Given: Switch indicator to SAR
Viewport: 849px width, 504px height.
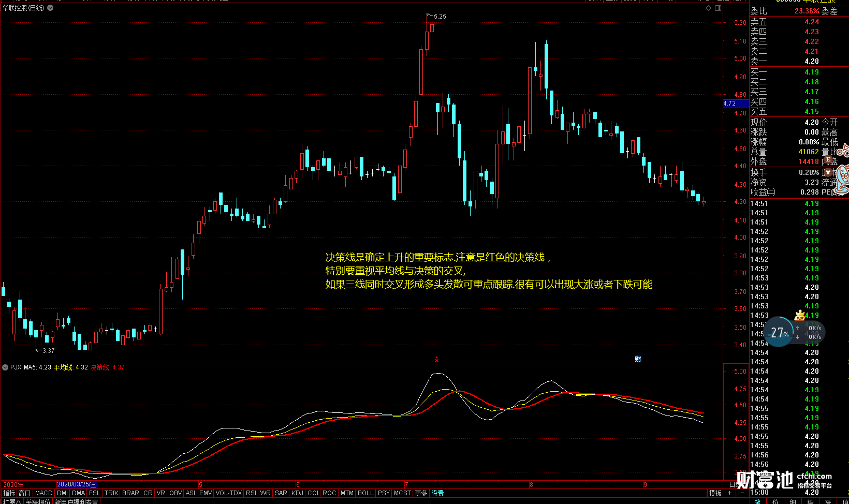Looking at the screenshot, I should click(x=281, y=493).
